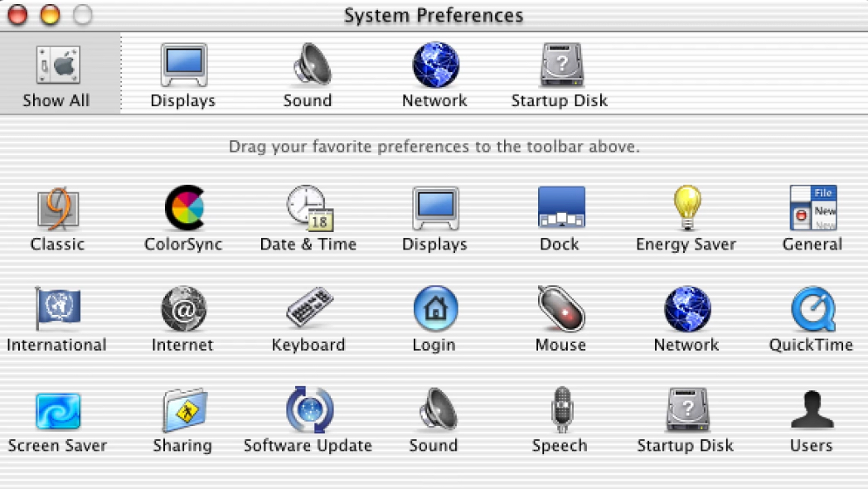Open the QuickTime preferences icon
The image size is (868, 489).
[x=813, y=308]
